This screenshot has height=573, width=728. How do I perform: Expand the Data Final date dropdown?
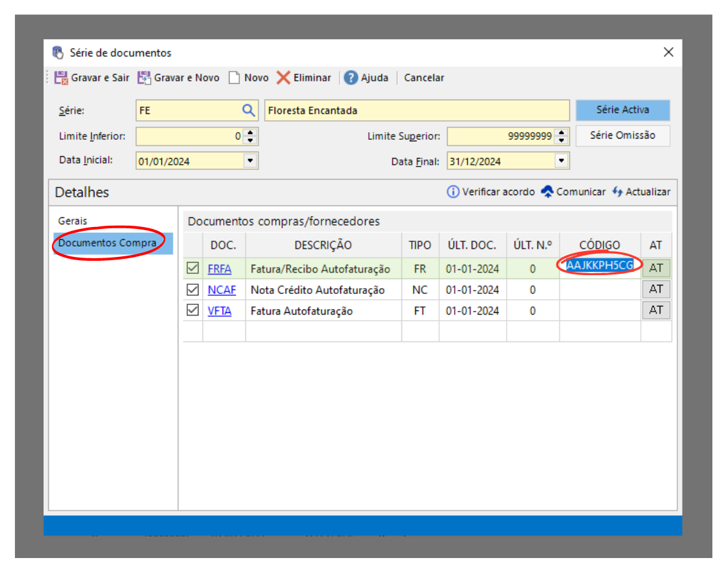coord(561,161)
